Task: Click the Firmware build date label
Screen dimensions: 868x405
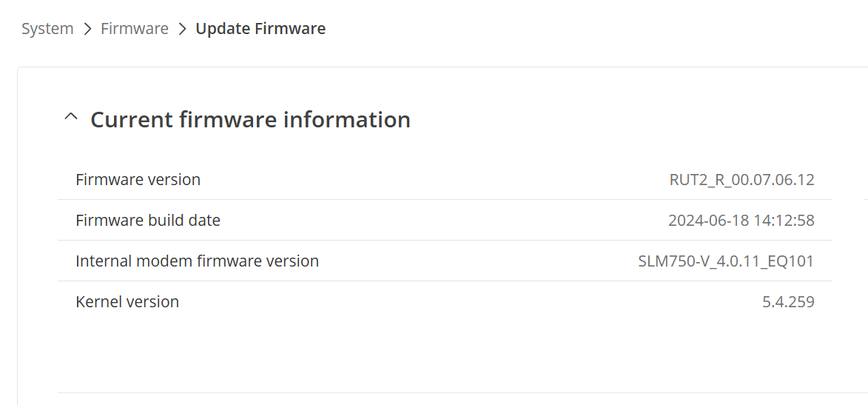Action: click(148, 221)
